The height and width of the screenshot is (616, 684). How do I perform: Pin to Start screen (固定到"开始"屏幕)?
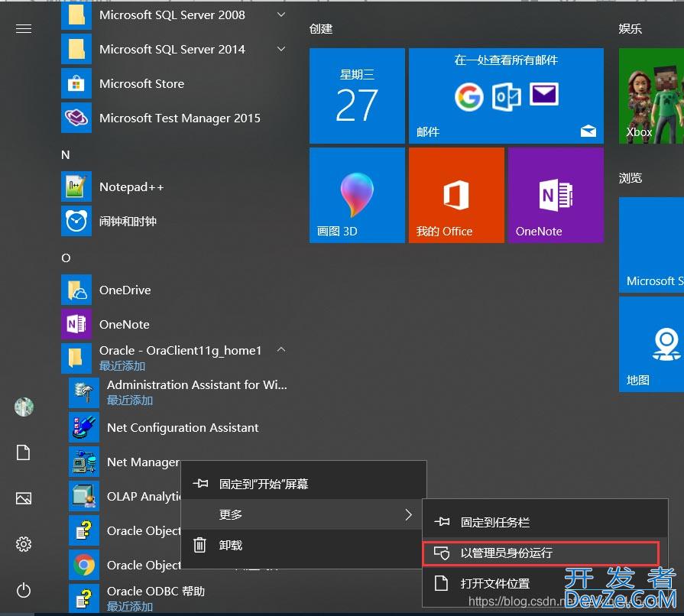(264, 485)
